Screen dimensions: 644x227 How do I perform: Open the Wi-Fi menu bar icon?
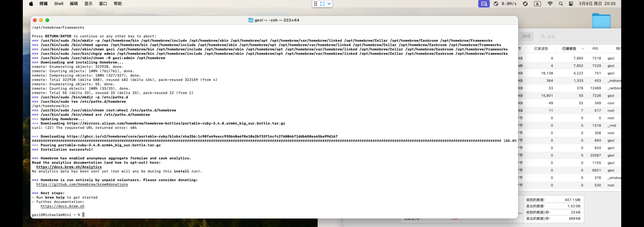tap(550, 4)
